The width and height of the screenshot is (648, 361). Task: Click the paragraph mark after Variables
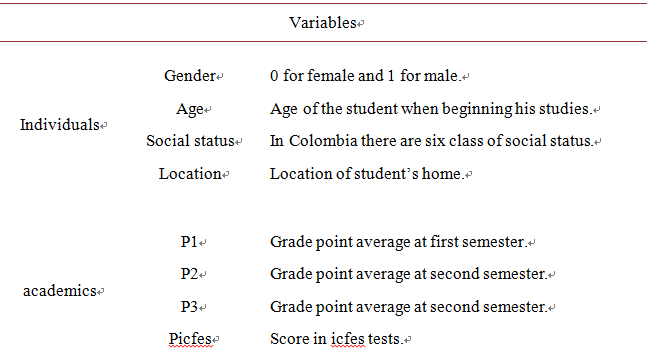[361, 24]
